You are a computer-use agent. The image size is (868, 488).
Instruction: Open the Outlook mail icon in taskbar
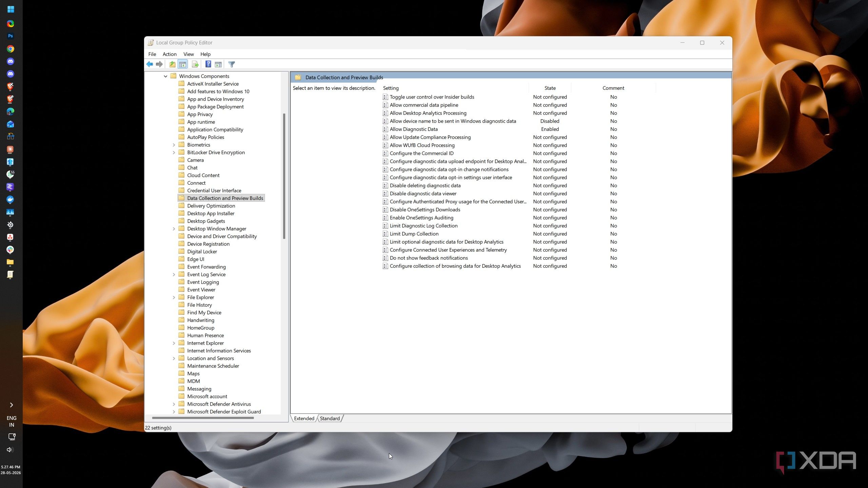(x=11, y=124)
